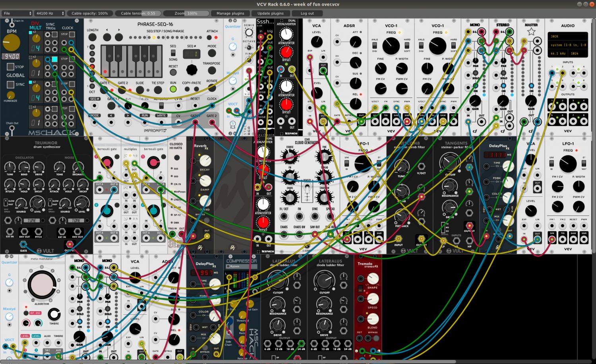Click the SPEED knob on Tremolo module
Screen dimensions: 596x364
372,299
